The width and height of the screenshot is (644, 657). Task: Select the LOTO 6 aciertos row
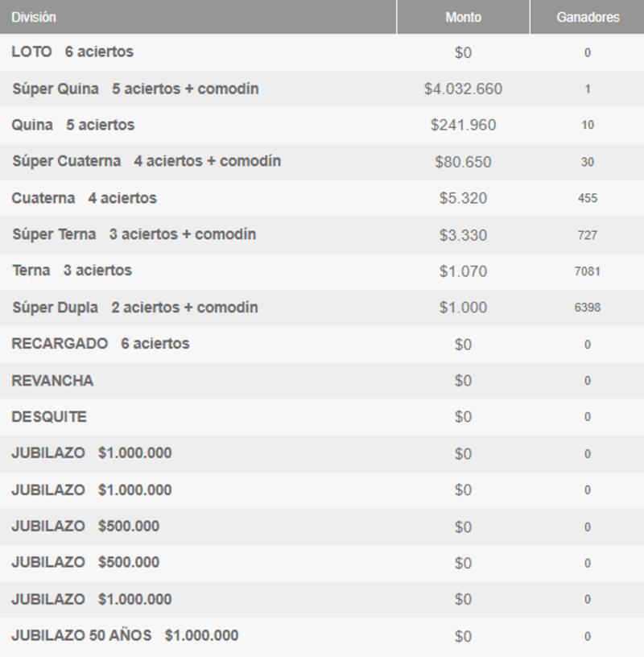pos(72,52)
